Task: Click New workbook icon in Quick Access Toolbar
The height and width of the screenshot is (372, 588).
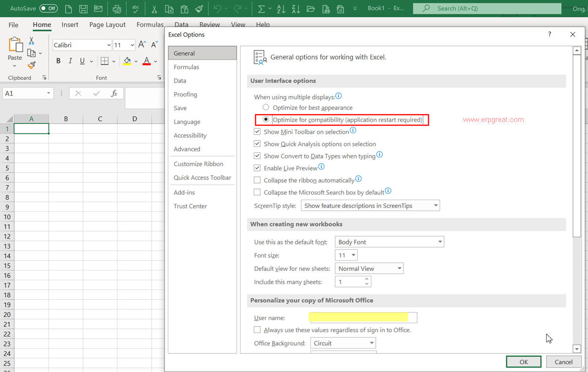Action: tap(68, 9)
